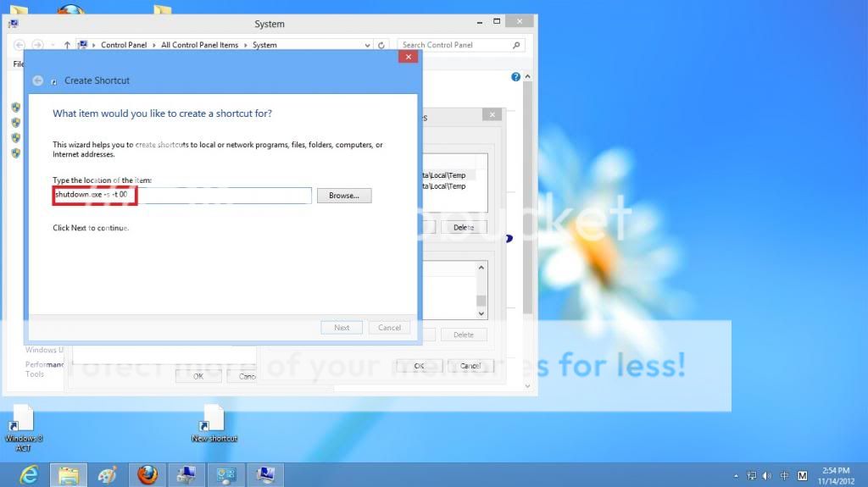This screenshot has height=487, width=868.
Task: Click the item location text field
Action: (x=182, y=196)
